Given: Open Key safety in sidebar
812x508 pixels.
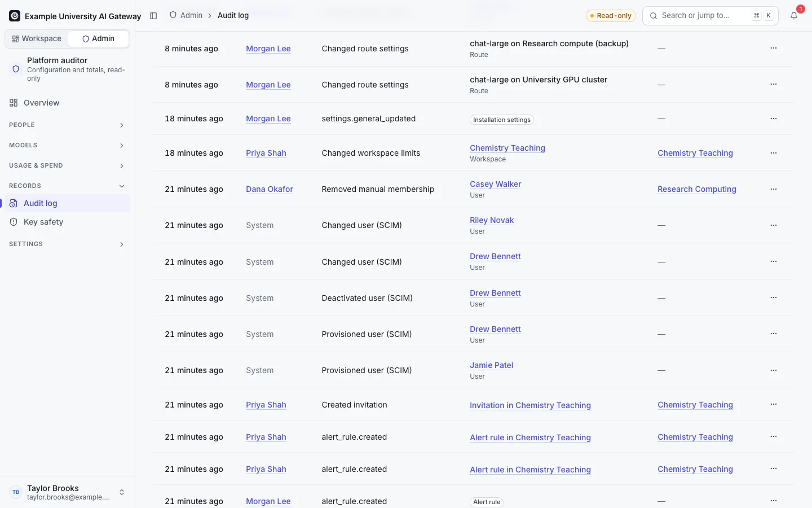Looking at the screenshot, I should pos(68,222).
